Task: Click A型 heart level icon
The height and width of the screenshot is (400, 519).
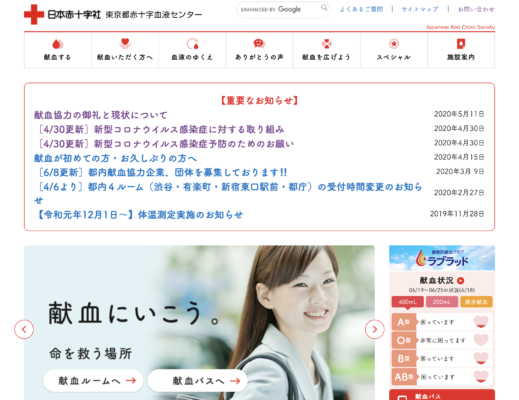Action: 481,322
